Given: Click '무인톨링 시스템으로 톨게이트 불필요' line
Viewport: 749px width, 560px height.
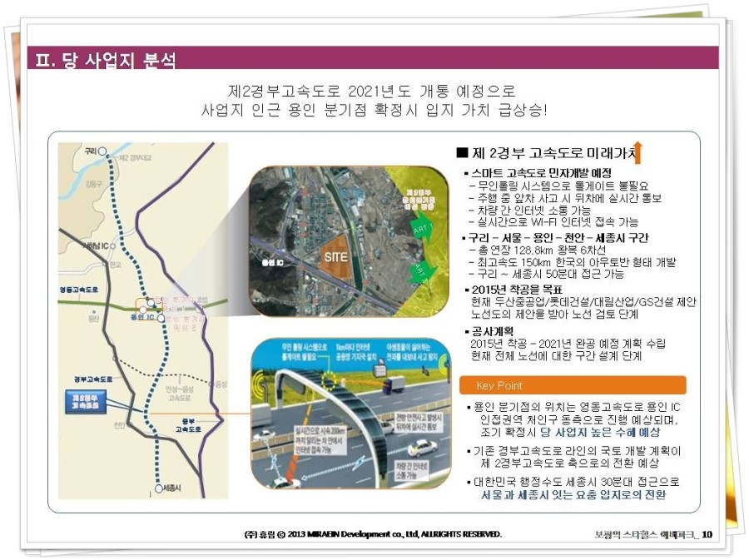Looking at the screenshot, I should 563,186.
